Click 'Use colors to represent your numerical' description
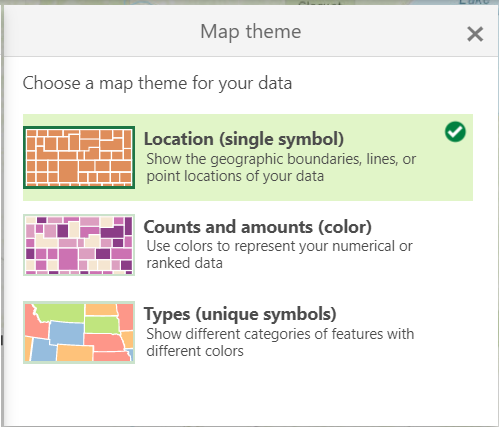 pos(279,246)
